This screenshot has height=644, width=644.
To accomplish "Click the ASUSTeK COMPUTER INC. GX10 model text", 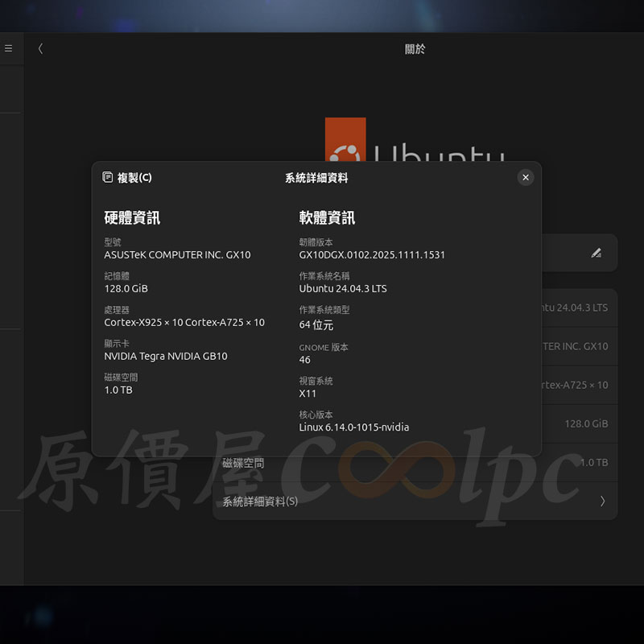I will (x=177, y=254).
